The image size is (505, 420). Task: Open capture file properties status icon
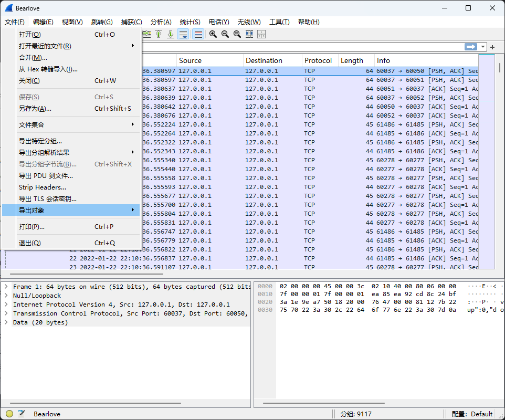pyautogui.click(x=22, y=414)
